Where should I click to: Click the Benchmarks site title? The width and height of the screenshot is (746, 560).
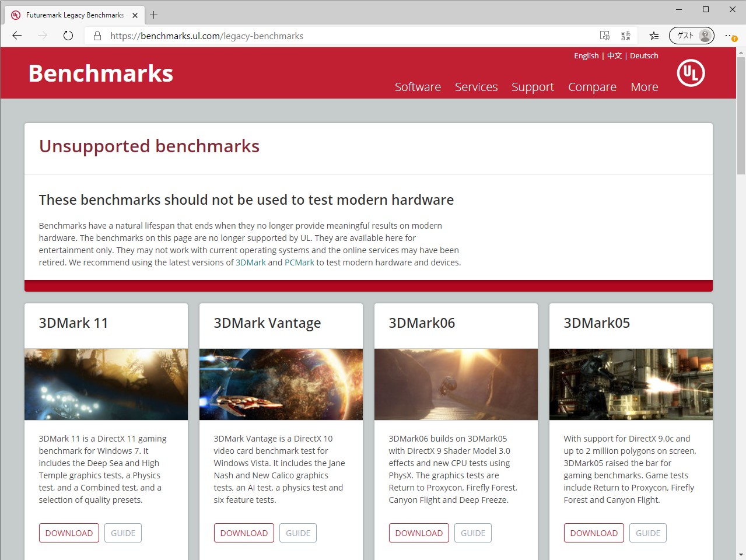coord(101,73)
